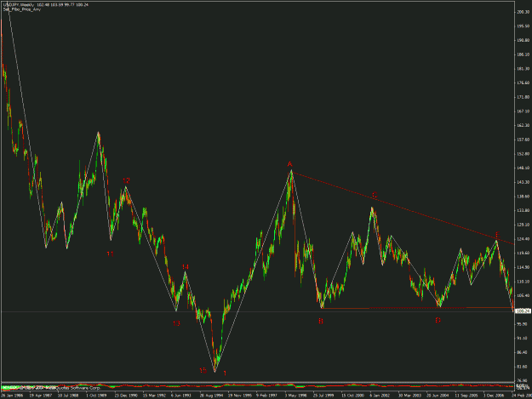Click price axis value 186.10
This screenshot has height=399, width=532.
(523, 54)
